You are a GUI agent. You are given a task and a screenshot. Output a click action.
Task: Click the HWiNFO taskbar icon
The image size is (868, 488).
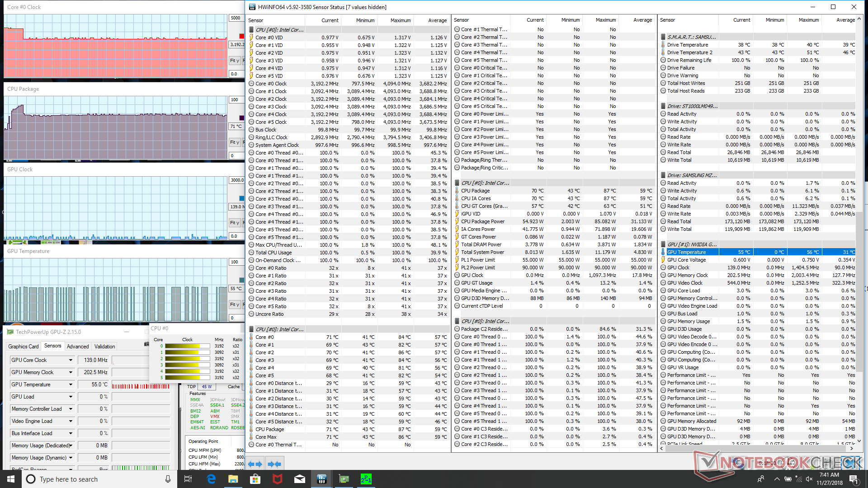[322, 479]
